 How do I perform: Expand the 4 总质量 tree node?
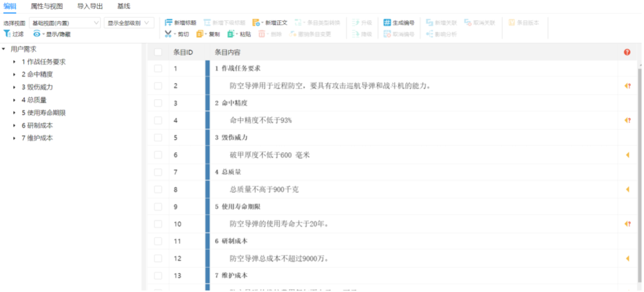point(14,100)
